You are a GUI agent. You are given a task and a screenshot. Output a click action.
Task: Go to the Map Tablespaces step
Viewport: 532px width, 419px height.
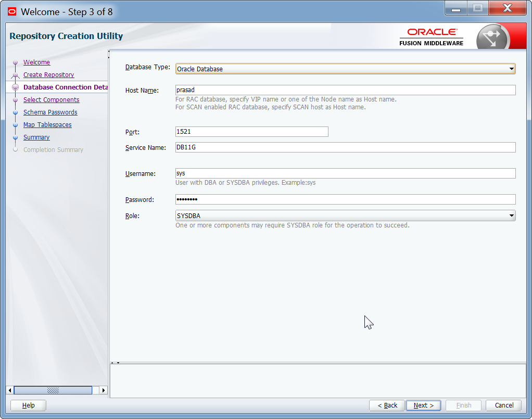[x=47, y=125]
